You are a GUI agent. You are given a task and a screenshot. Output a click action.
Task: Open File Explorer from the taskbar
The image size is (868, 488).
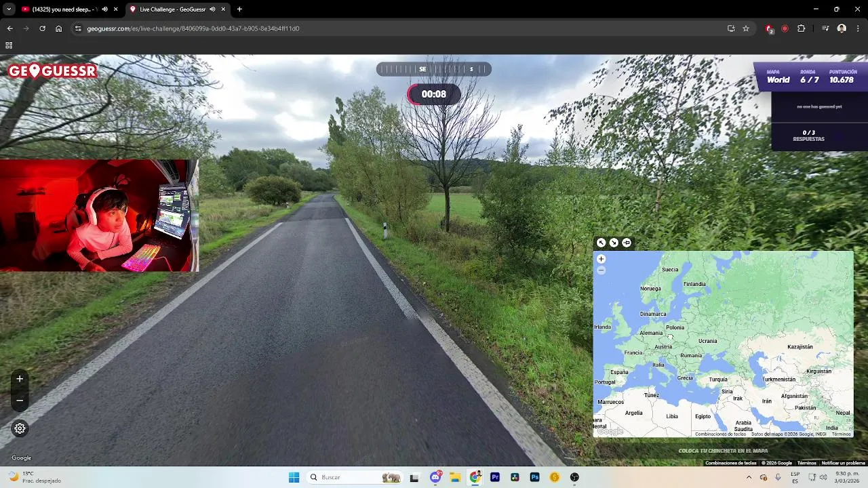click(x=455, y=477)
